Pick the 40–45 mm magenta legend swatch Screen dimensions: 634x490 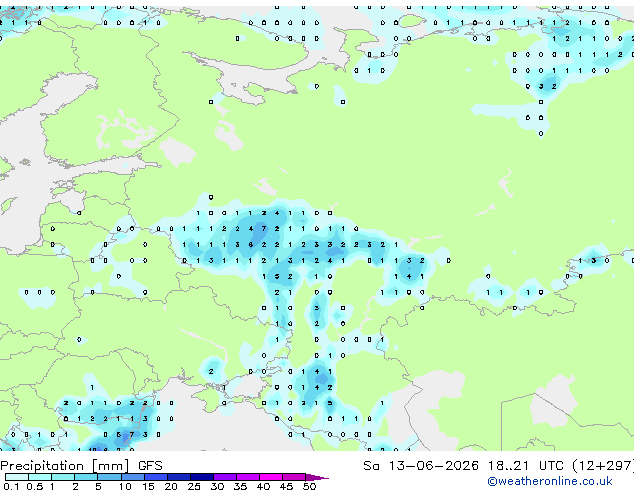pos(271,477)
